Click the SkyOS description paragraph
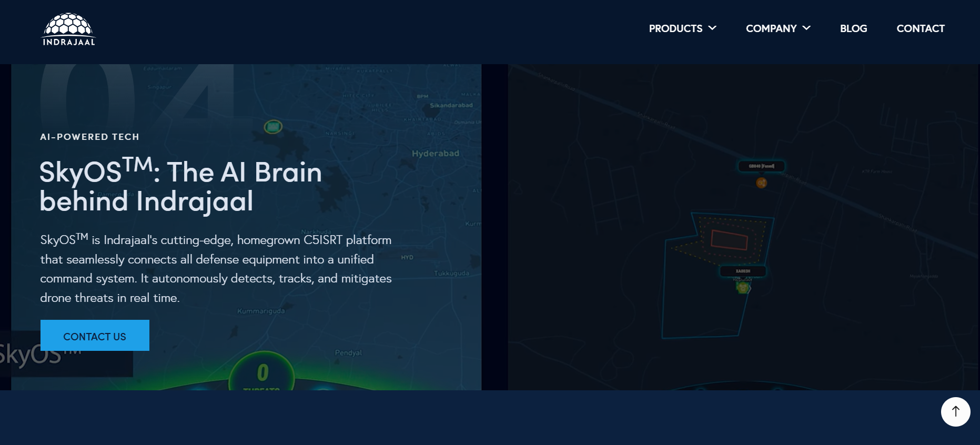980x445 pixels. (216, 268)
